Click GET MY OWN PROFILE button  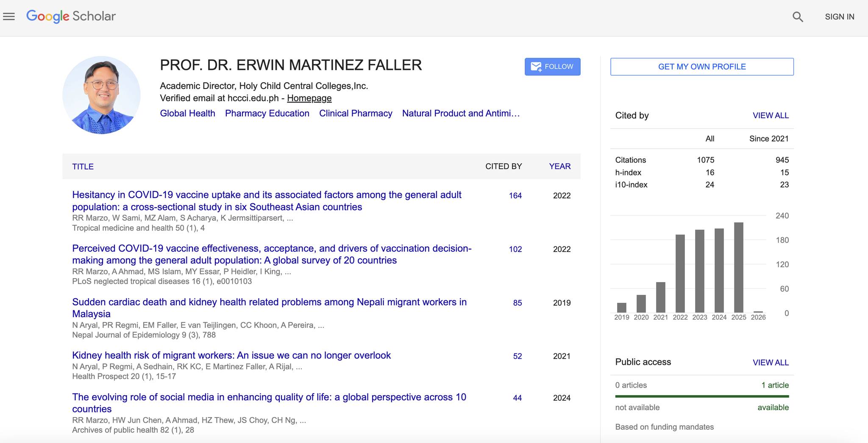pos(702,66)
